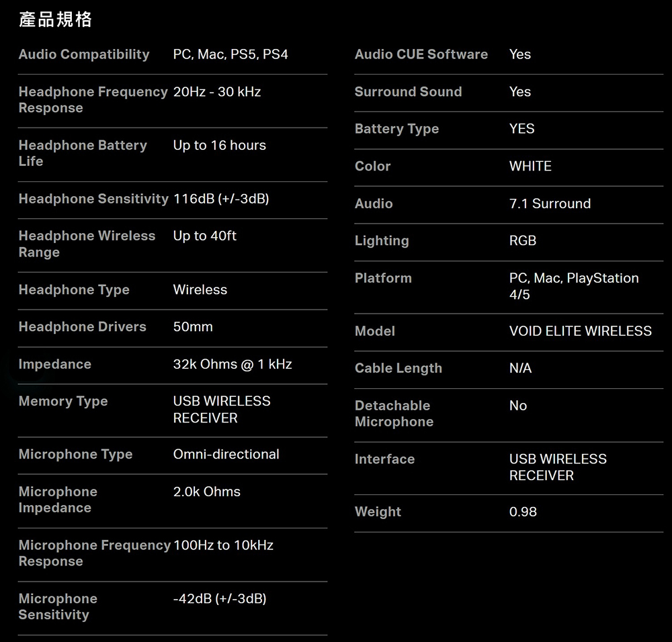Click the '7.1 Surround' value

[550, 203]
